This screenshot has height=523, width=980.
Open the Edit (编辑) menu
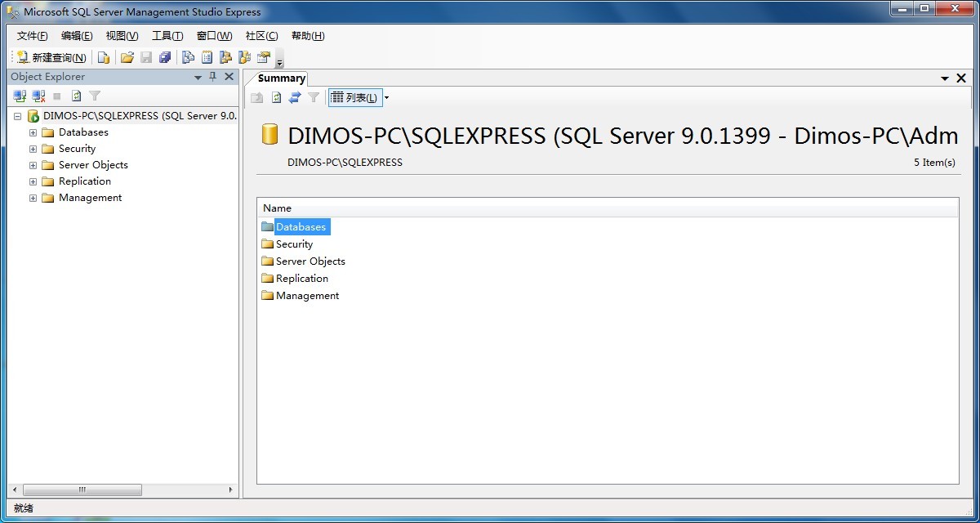77,36
